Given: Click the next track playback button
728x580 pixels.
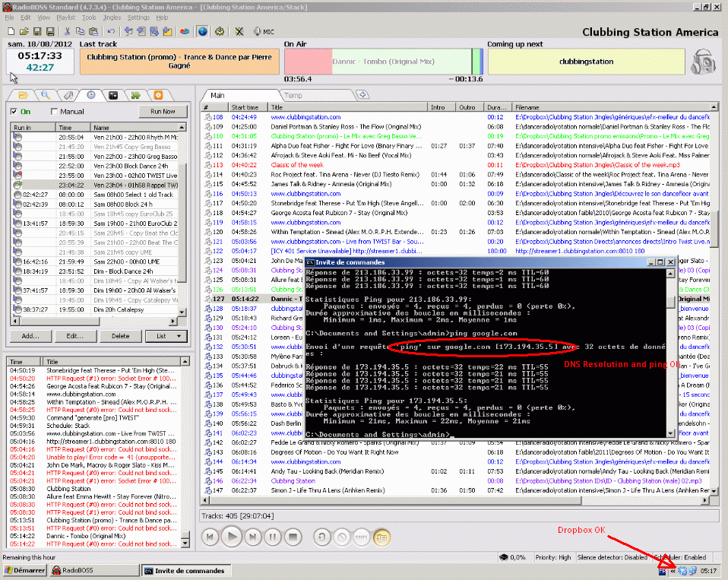Looking at the screenshot, I should [252, 537].
